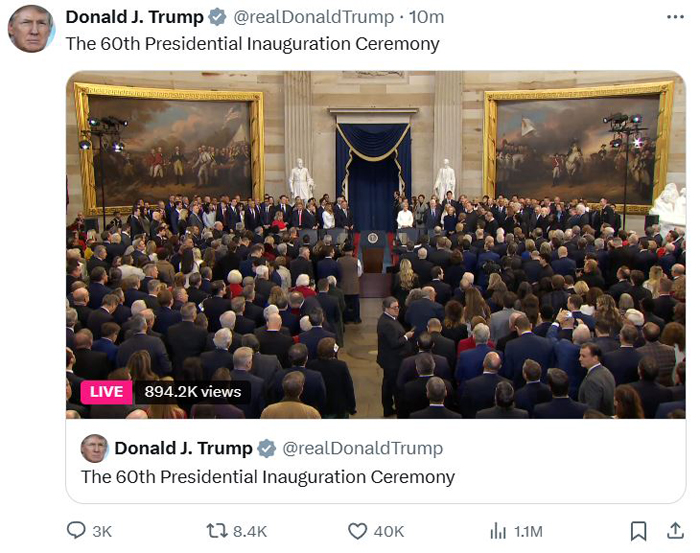Click the top @realDonaldTrump handle

(x=313, y=17)
